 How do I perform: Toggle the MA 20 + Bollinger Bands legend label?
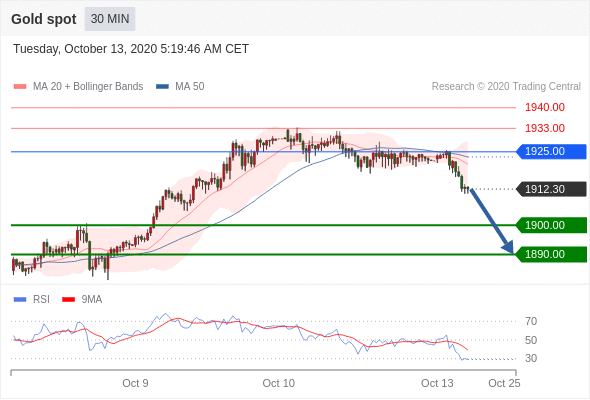pyautogui.click(x=88, y=87)
